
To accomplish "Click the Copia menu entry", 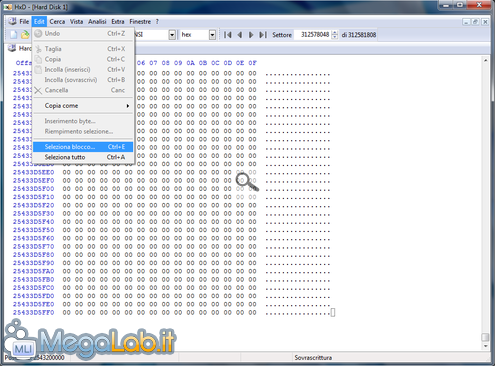I will [83, 59].
